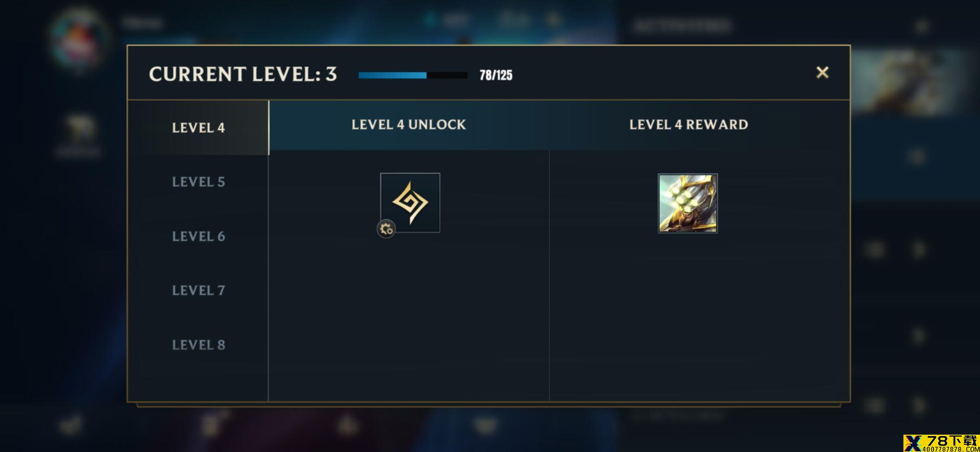Screen dimensions: 980x452
Task: Click the LEVEL 4 REWARD header
Action: point(688,124)
